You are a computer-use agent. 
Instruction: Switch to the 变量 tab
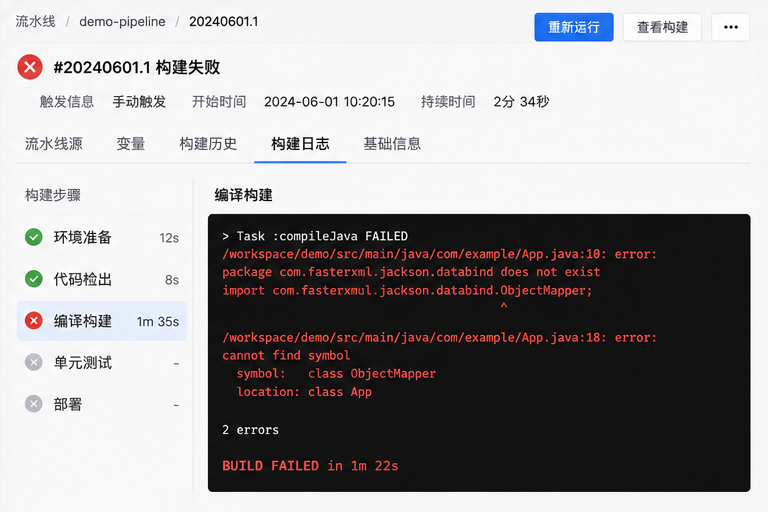coord(131,144)
